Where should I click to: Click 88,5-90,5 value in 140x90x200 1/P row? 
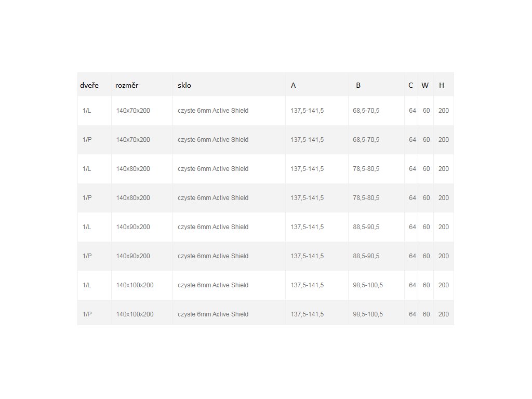366,256
